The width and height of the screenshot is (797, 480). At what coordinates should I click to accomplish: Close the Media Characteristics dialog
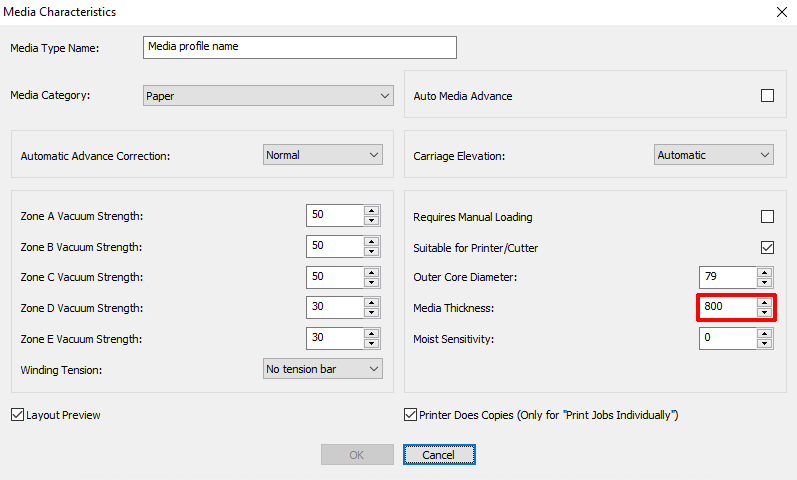click(782, 12)
